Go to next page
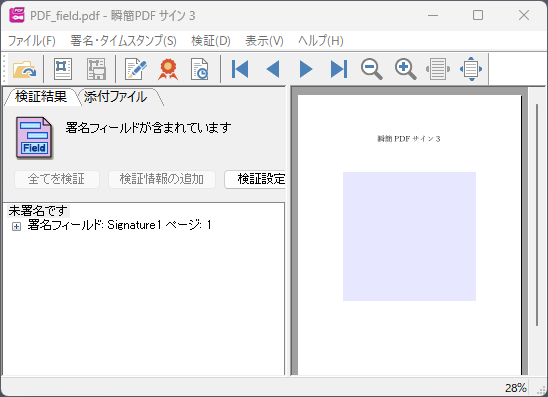The height and width of the screenshot is (397, 548). (306, 69)
